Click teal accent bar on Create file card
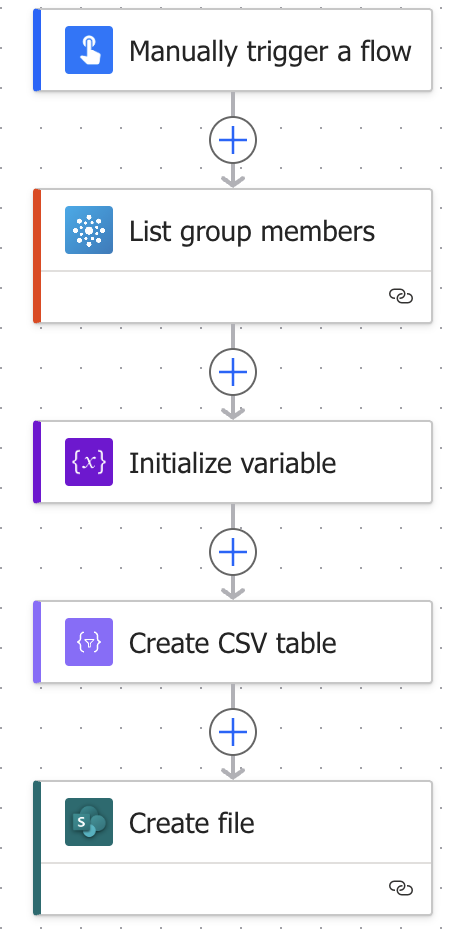466x930 pixels. pos(37,848)
